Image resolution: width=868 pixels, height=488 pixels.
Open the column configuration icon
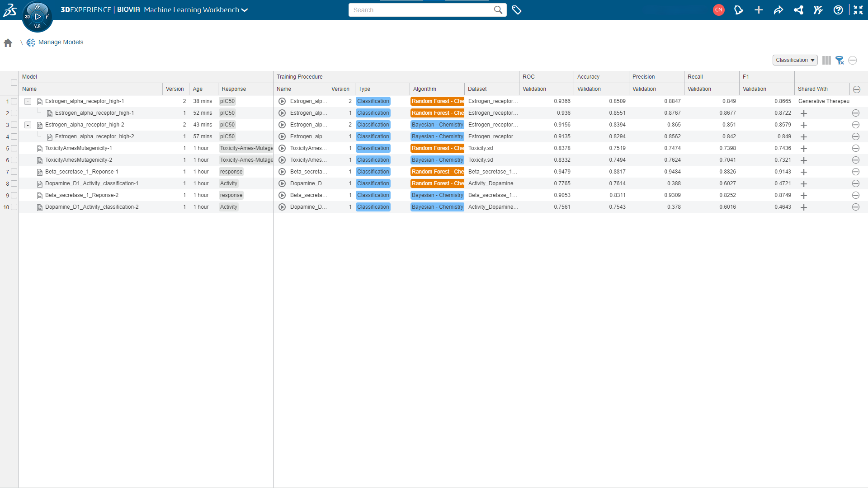[x=826, y=60]
